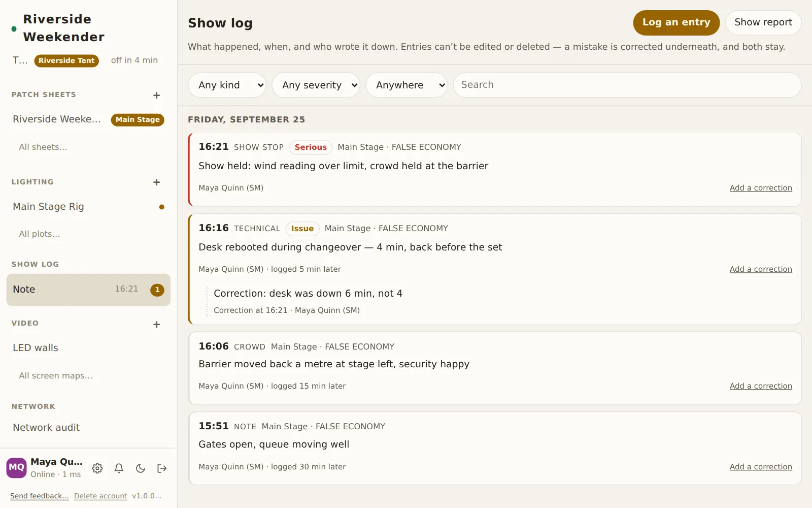Click the unread count badge on Note
The image size is (812, 508).
157,290
